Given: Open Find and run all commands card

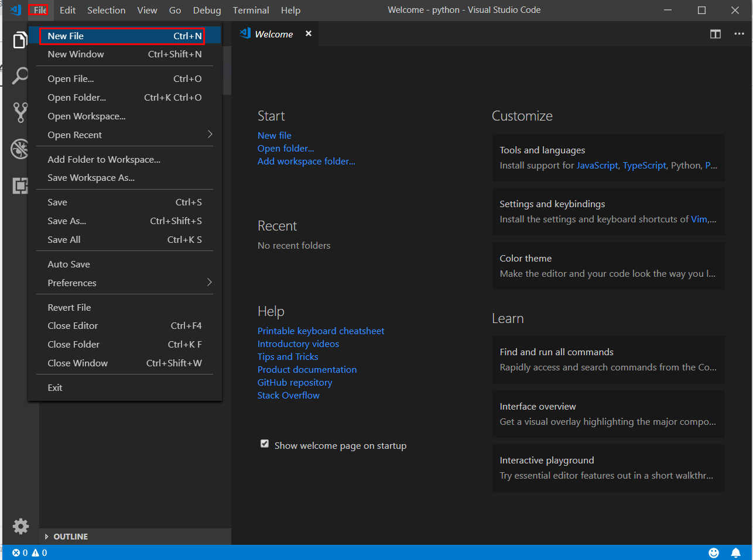Looking at the screenshot, I should [608, 359].
